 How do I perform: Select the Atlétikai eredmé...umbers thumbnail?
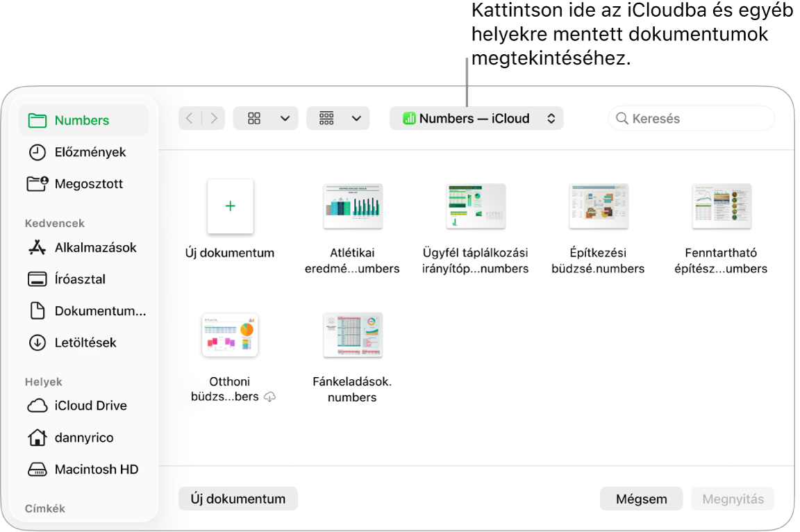pyautogui.click(x=353, y=206)
